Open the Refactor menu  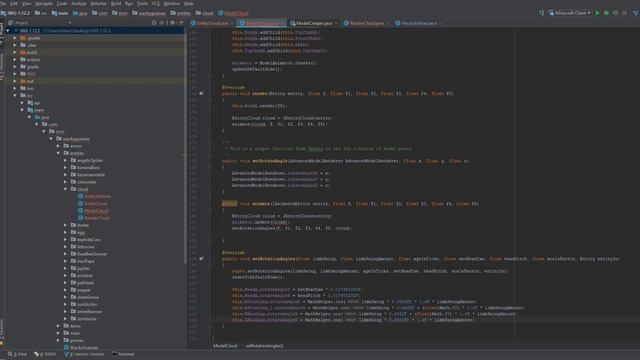coord(98,4)
